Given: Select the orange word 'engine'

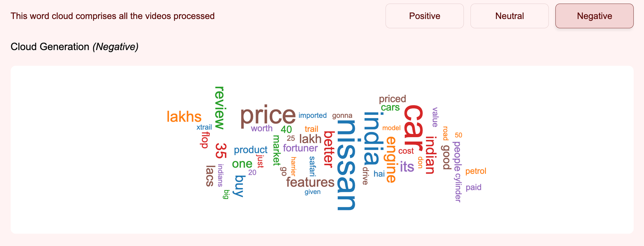Looking at the screenshot, I should tap(391, 159).
